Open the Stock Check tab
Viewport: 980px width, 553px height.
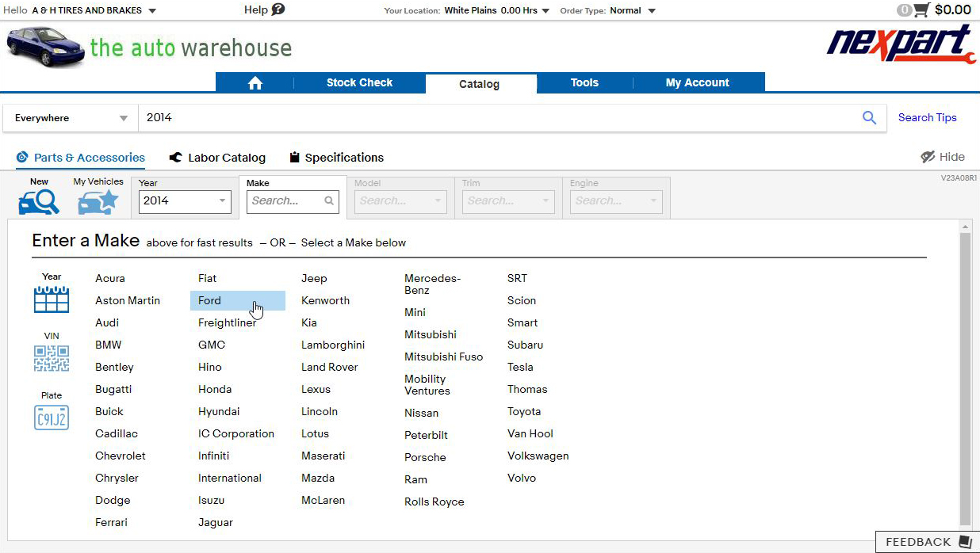(359, 82)
